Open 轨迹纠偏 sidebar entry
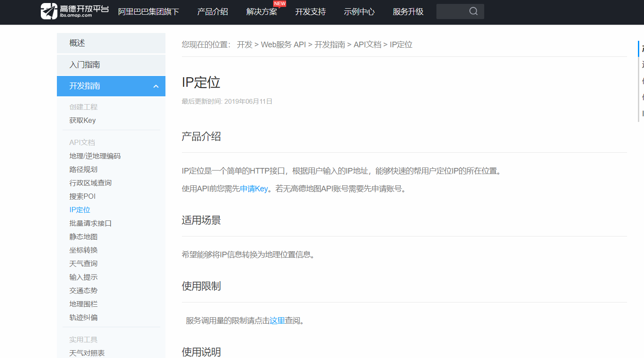Screen dimensions: 644x358 pos(83,317)
